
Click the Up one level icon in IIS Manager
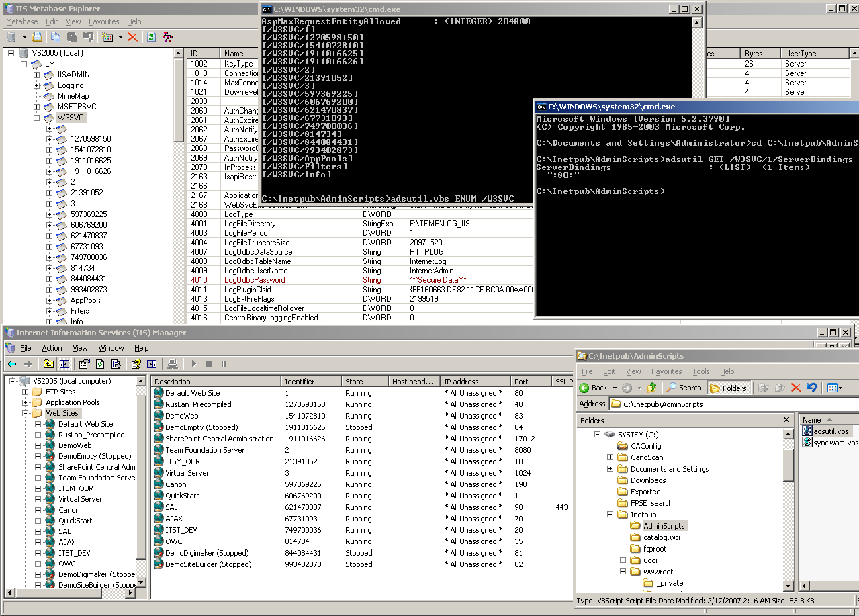(48, 364)
